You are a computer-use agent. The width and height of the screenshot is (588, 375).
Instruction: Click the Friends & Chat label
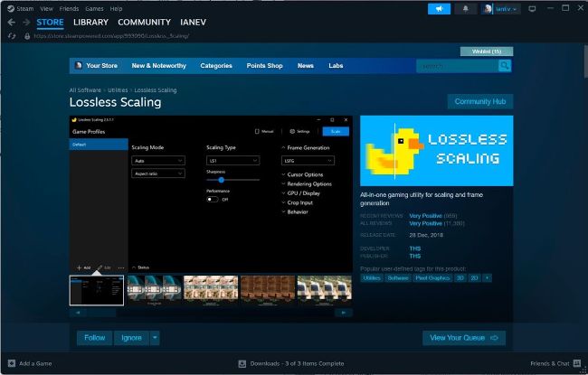[x=549, y=363]
